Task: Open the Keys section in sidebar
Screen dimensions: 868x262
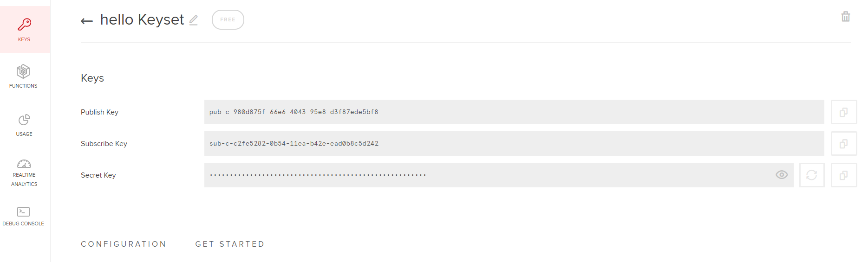Action: [24, 30]
